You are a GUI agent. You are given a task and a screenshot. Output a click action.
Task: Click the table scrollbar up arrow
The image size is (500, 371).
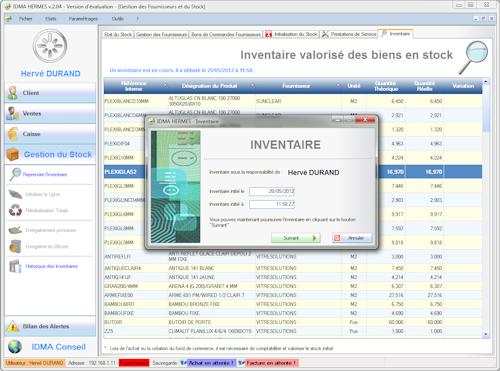(x=486, y=81)
